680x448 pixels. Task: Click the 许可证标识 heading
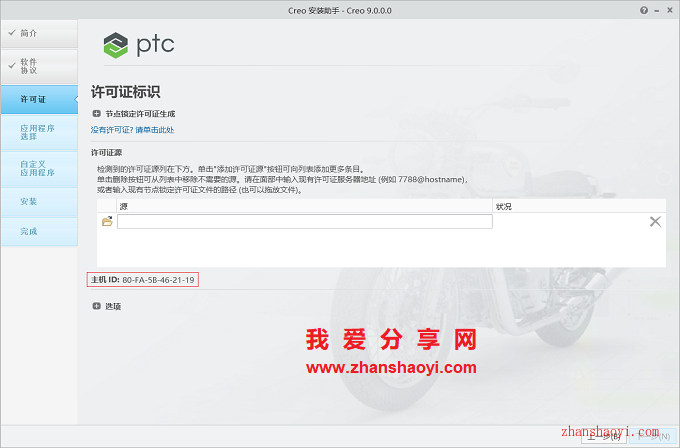coord(125,92)
